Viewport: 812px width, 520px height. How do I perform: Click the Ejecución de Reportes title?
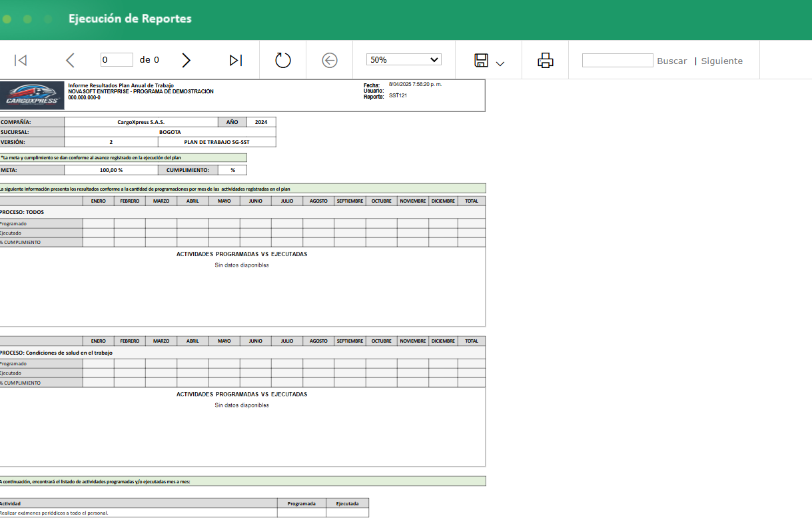click(130, 19)
